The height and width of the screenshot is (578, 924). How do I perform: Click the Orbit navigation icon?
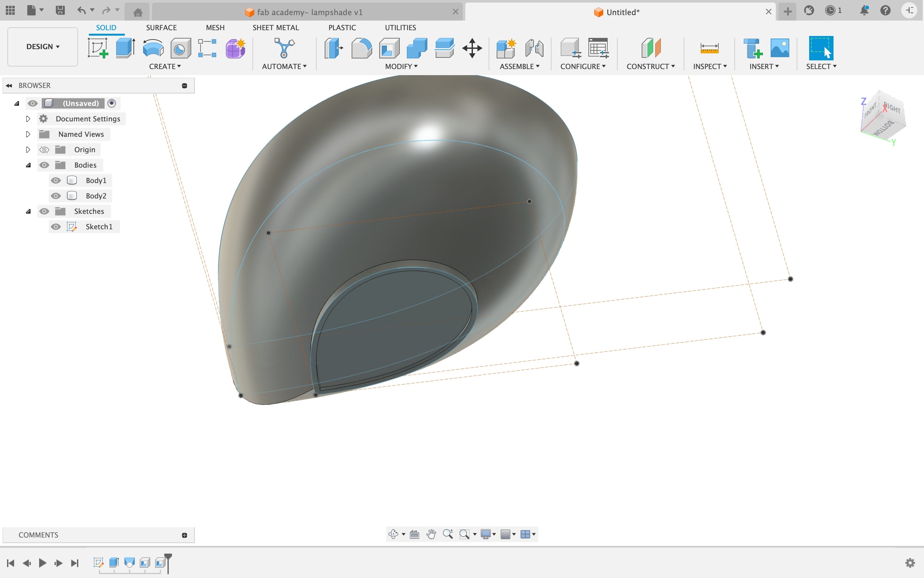point(393,534)
